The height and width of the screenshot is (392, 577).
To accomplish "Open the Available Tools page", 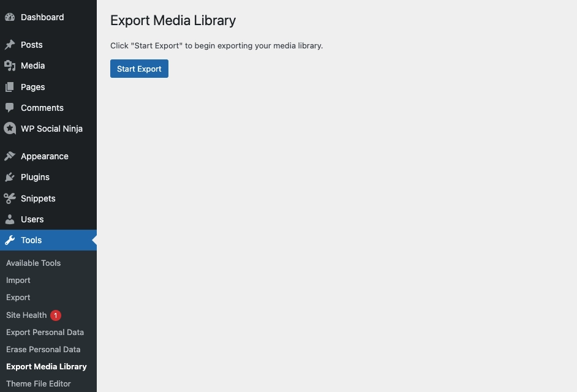I will (x=33, y=263).
